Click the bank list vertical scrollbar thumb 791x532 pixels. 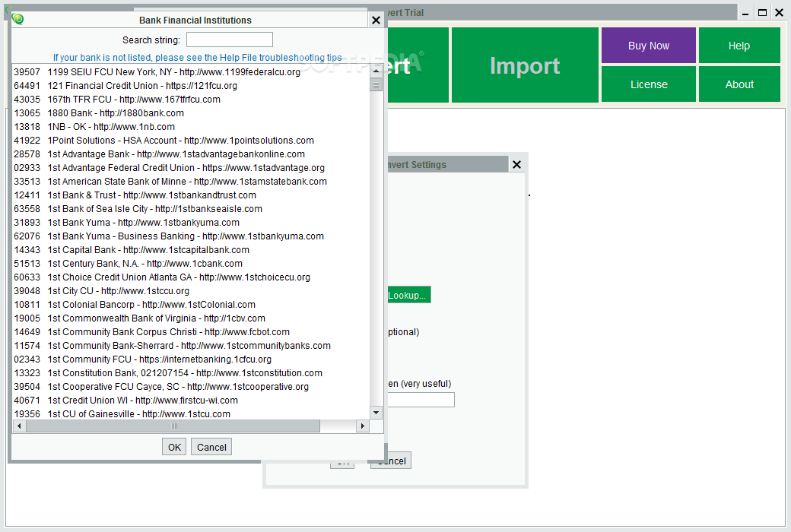376,84
